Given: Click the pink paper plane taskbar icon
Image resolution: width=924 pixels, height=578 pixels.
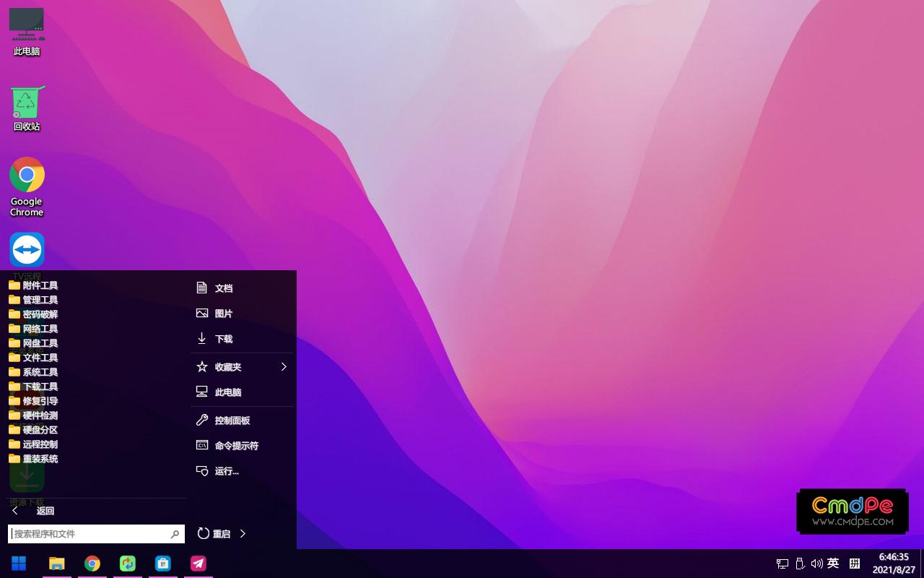Looking at the screenshot, I should tap(199, 564).
